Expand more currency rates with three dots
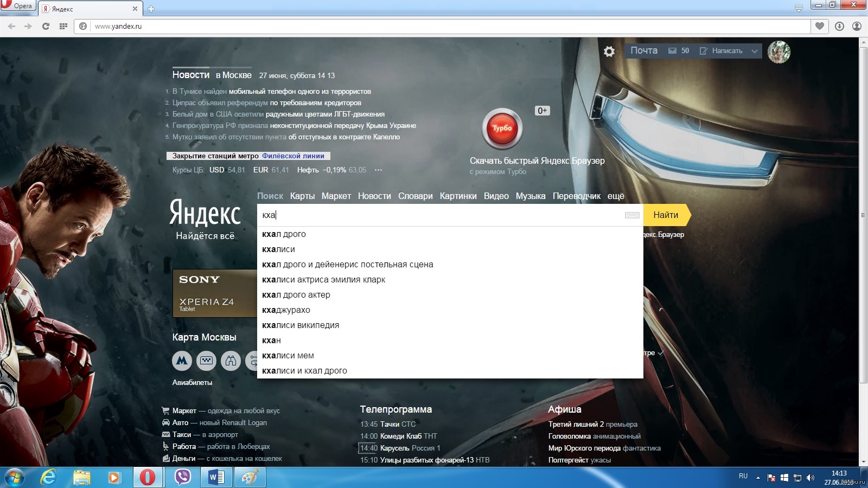Viewport: 868px width, 488px height. click(378, 170)
